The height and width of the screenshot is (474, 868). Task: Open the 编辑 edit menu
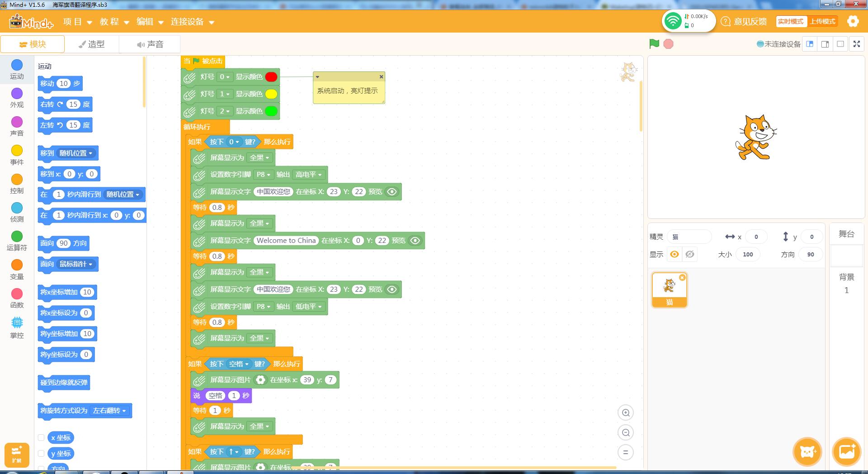(150, 22)
